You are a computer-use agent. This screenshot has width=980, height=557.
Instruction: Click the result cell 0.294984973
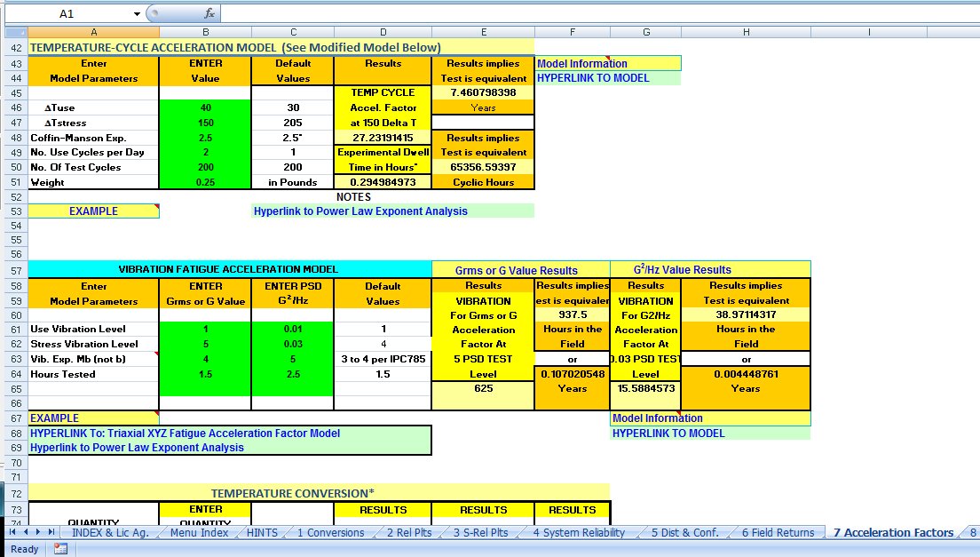[383, 182]
